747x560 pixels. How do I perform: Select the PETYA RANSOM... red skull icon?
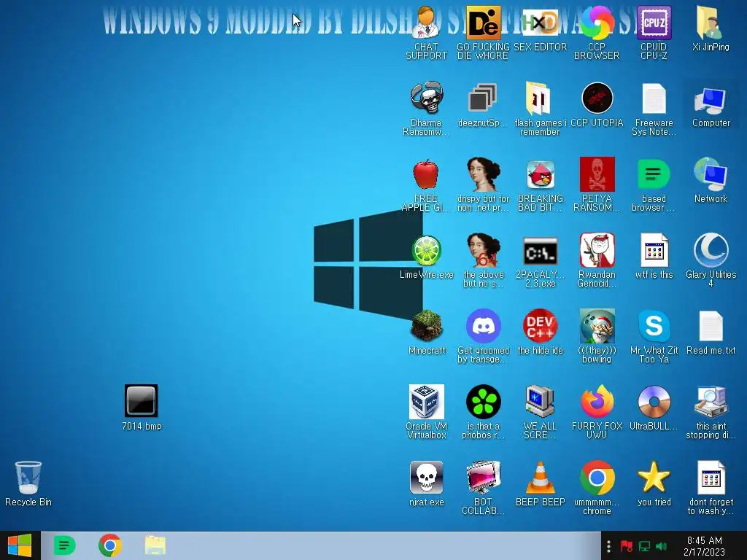[x=597, y=185]
